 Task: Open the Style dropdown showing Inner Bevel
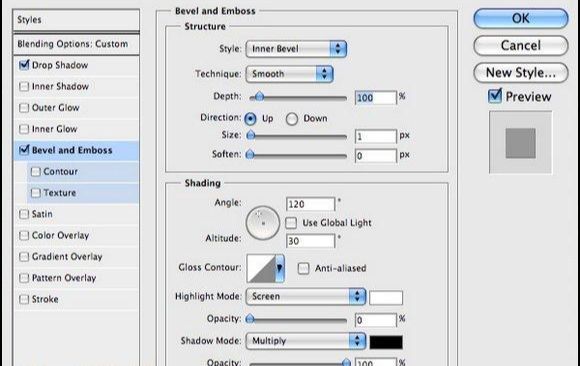pos(296,49)
